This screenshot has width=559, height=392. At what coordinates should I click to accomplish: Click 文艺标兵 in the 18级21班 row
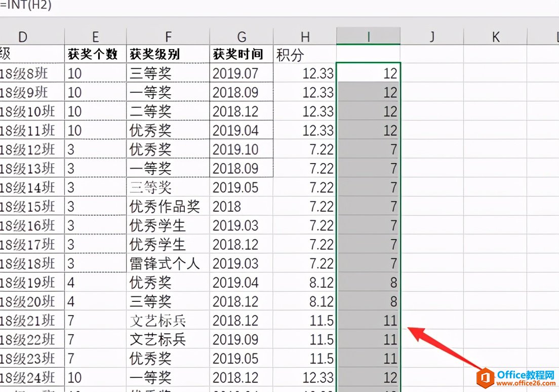coord(168,320)
